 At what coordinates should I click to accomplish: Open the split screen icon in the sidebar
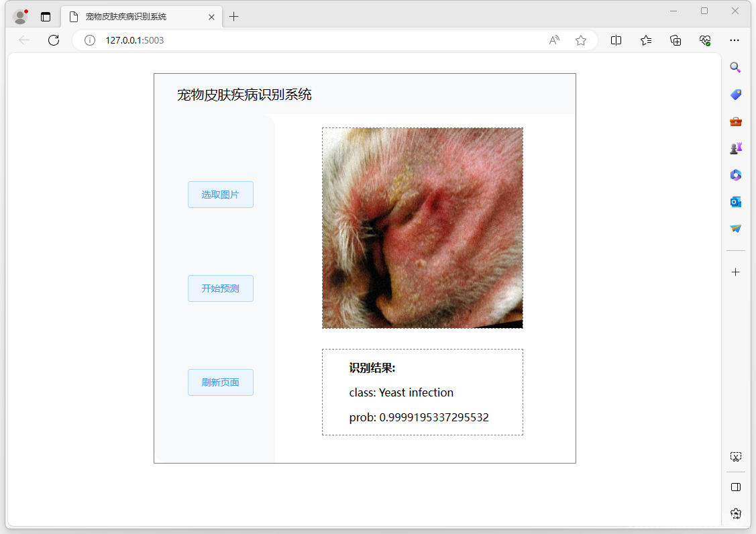[735, 485]
